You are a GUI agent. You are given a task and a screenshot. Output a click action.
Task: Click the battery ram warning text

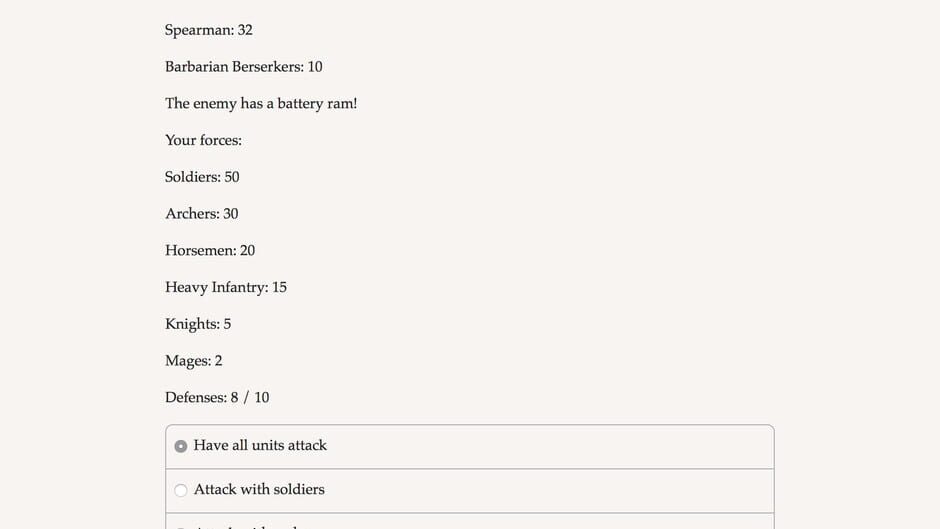(260, 103)
